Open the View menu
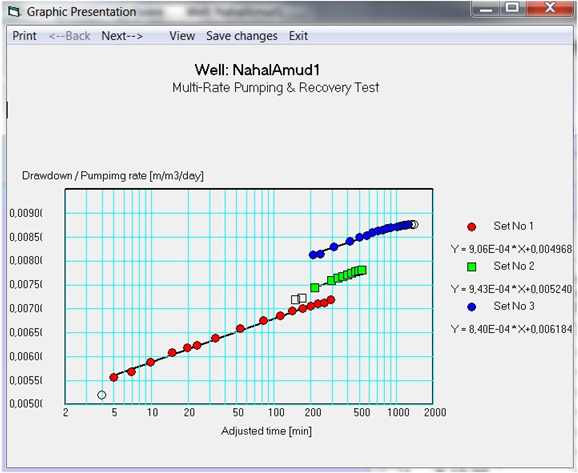This screenshot has height=473, width=578. coord(182,36)
